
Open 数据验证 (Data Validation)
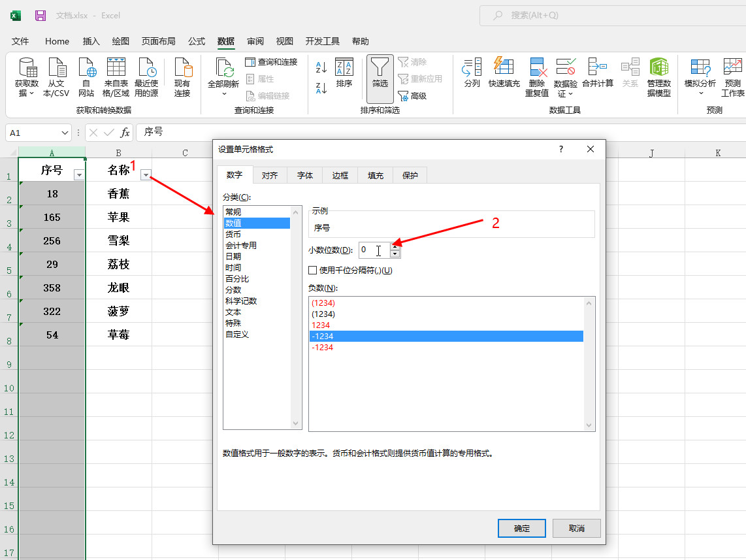[565, 77]
